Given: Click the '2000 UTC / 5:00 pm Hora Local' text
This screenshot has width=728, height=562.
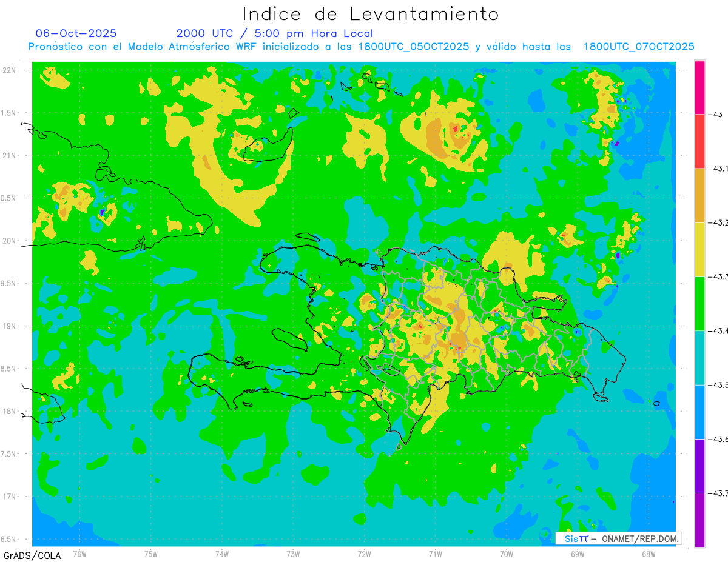Looking at the screenshot, I should coord(274,33).
